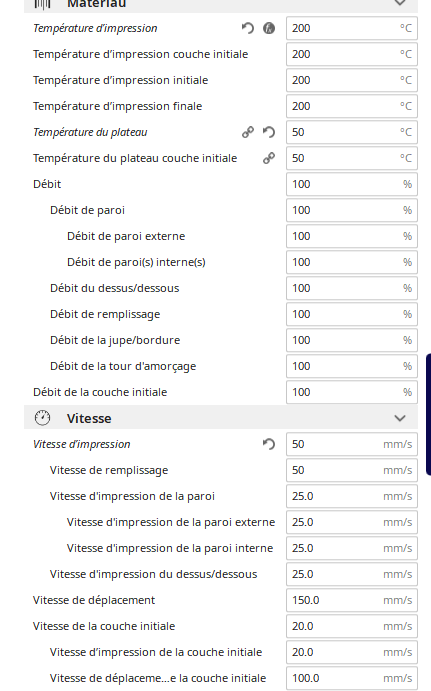Viewport: 431px width, 691px height.
Task: Collapse the Matériau section with its chevron
Action: coord(400,3)
